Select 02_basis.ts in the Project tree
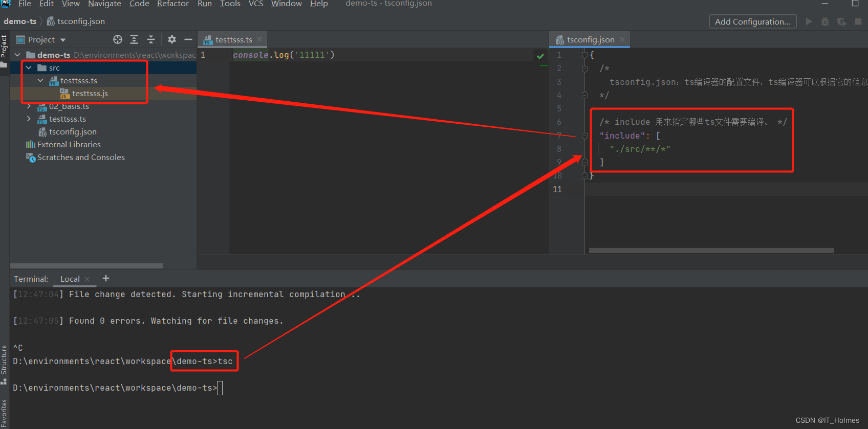 pos(69,106)
